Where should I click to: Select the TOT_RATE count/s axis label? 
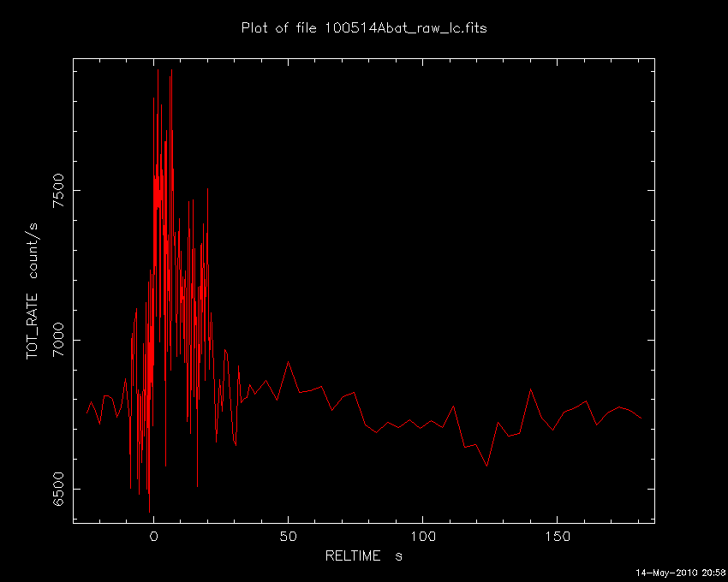click(32, 291)
